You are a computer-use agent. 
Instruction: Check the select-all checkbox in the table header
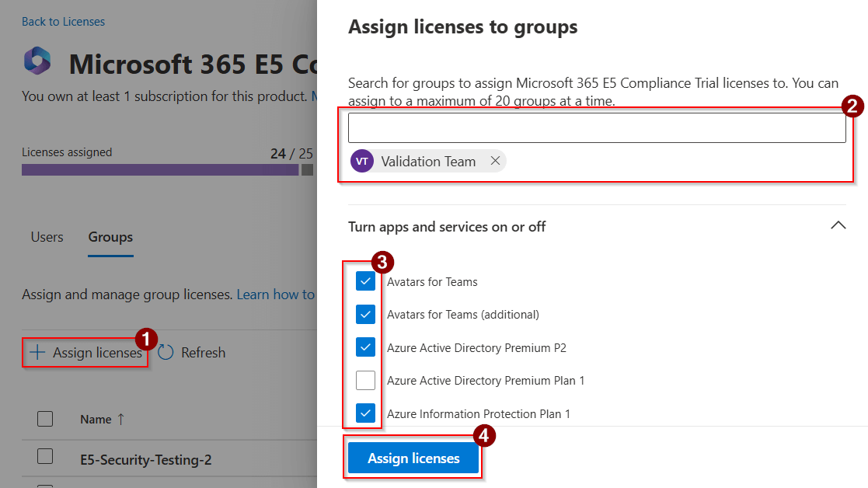[45, 419]
